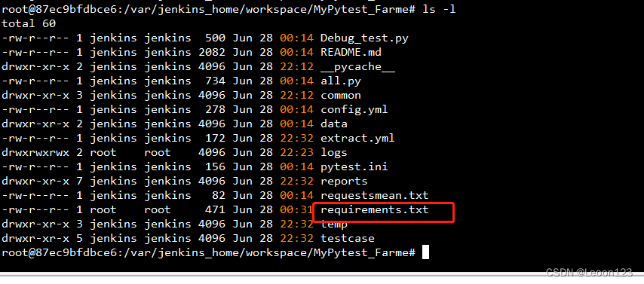
Task: Click the file size 500 of Debug_test.py
Action: [x=215, y=38]
